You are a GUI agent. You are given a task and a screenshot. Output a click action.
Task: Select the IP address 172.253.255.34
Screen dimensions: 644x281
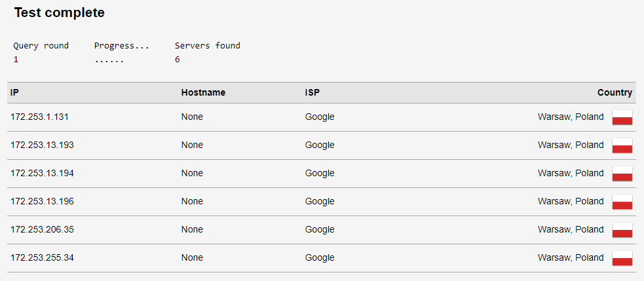point(42,257)
